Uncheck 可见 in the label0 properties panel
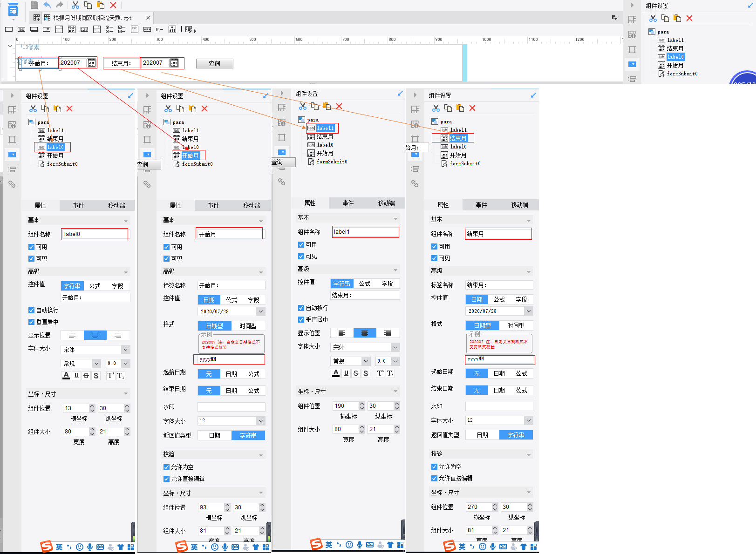This screenshot has height=554, width=756. [x=32, y=259]
